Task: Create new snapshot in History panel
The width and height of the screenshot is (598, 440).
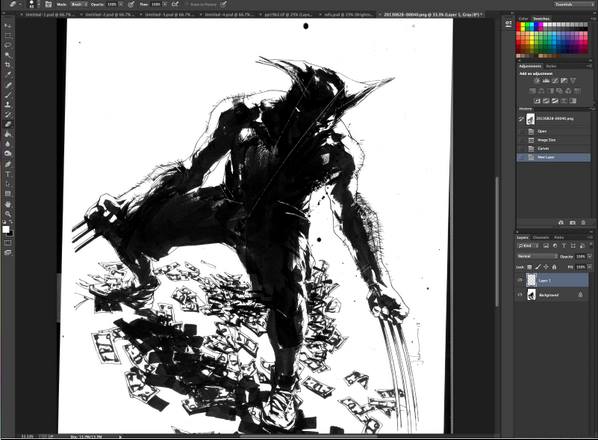Action: [572, 222]
